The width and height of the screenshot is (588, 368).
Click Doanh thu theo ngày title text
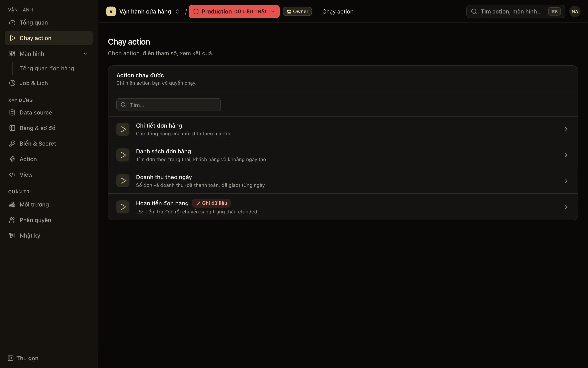164,177
